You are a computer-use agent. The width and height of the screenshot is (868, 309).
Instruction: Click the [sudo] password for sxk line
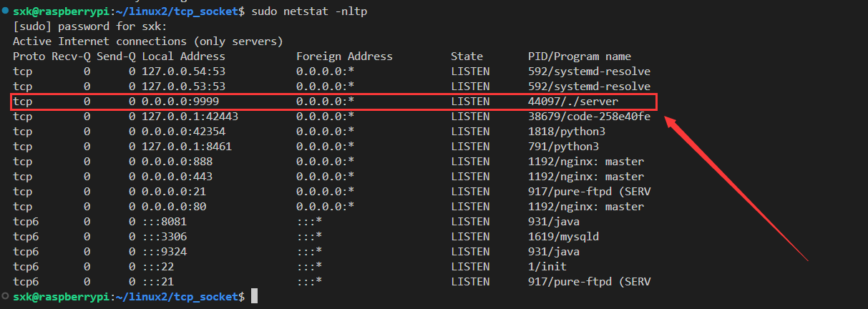[89, 26]
